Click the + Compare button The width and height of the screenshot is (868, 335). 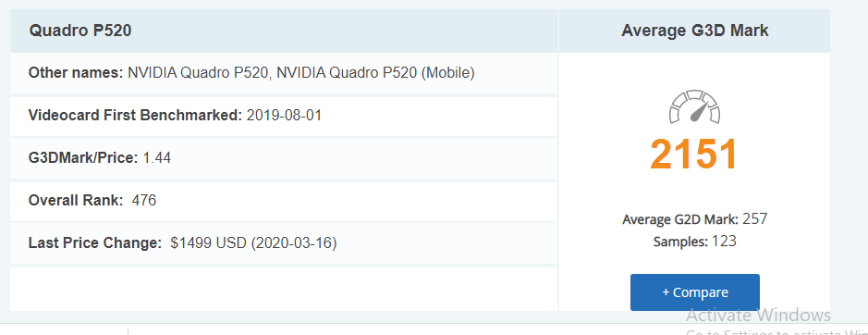point(695,292)
